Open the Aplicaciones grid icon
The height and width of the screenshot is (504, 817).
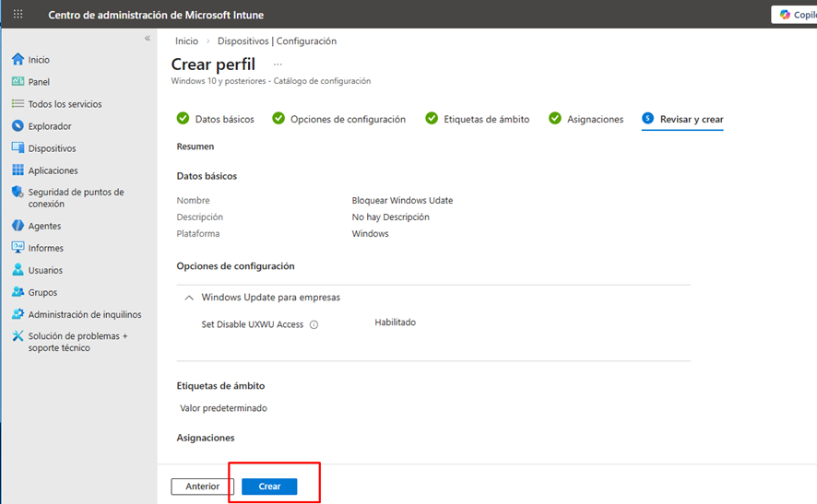click(18, 170)
